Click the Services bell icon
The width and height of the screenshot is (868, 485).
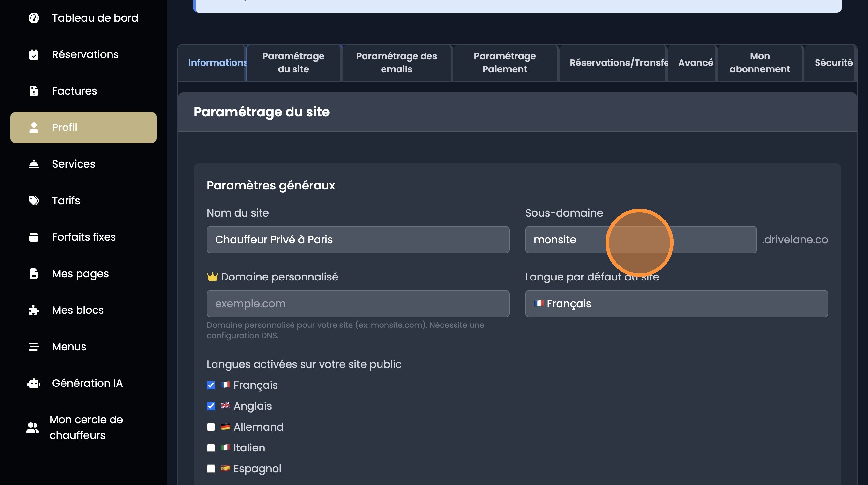34,164
